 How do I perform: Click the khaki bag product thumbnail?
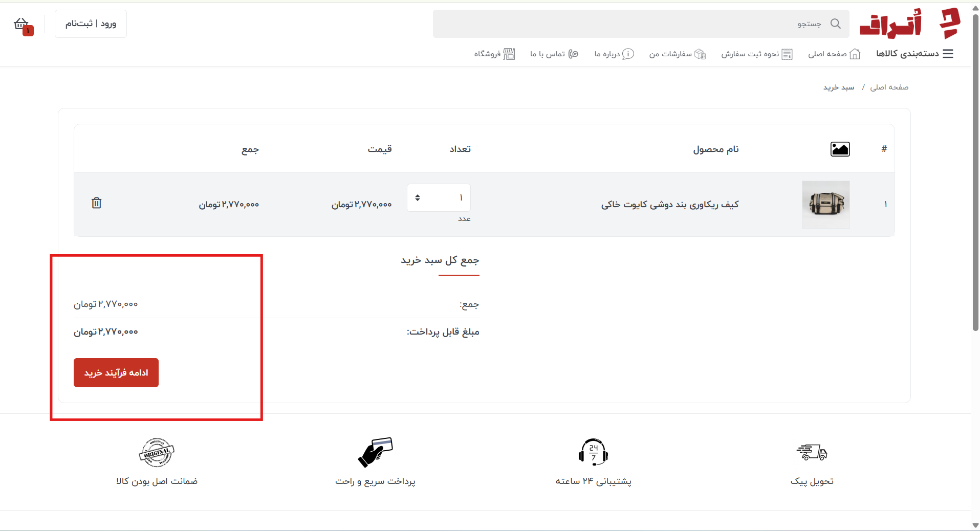pyautogui.click(x=826, y=205)
